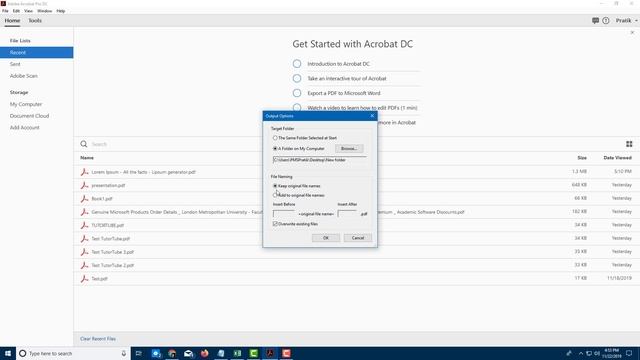Open Excel from the taskbar
Viewport: 640px width, 360px height.
237,353
